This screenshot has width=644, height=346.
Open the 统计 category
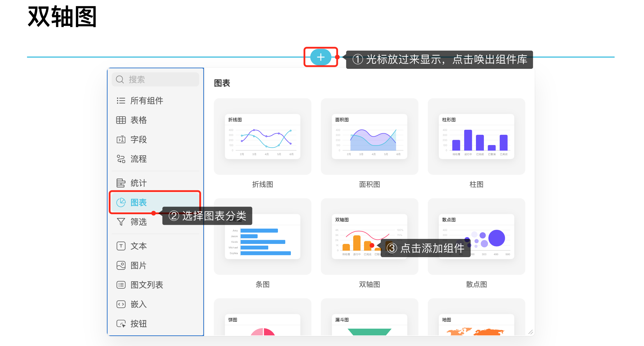[x=155, y=183]
